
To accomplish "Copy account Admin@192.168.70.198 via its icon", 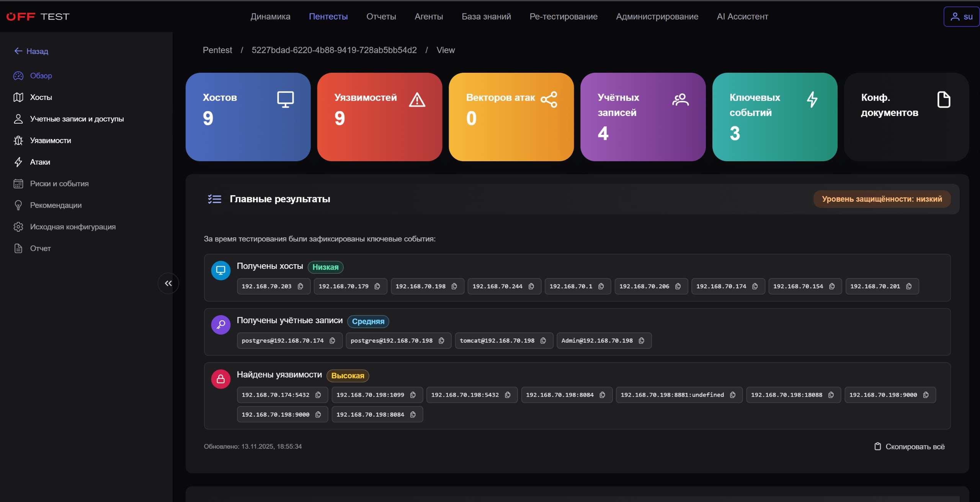I will tap(642, 341).
